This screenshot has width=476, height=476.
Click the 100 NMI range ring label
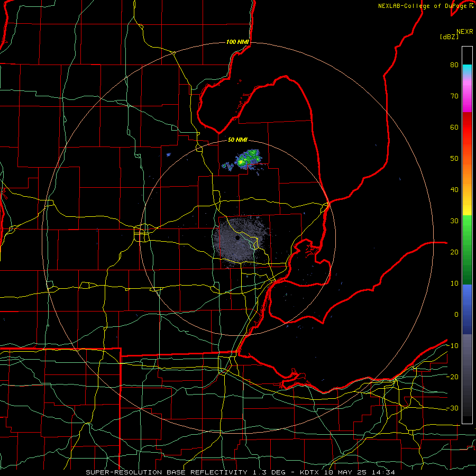point(237,42)
